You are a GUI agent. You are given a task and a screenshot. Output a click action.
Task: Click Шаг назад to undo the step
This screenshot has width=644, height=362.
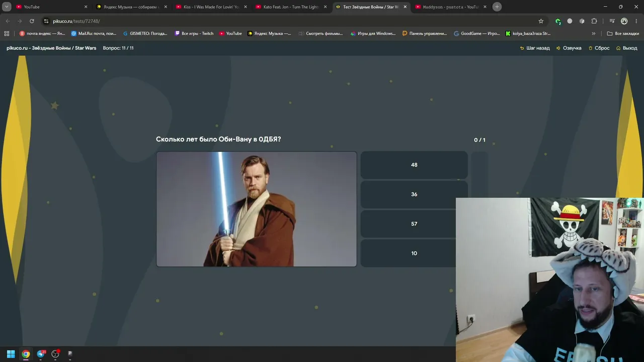tap(535, 48)
